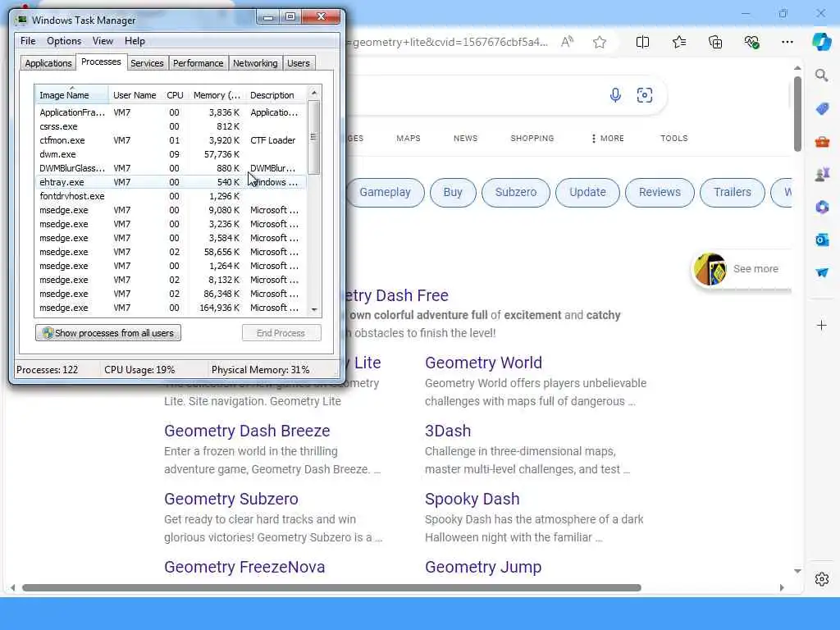The height and width of the screenshot is (630, 840).
Task: Select the ctfmon.exe process row
Action: 171,140
